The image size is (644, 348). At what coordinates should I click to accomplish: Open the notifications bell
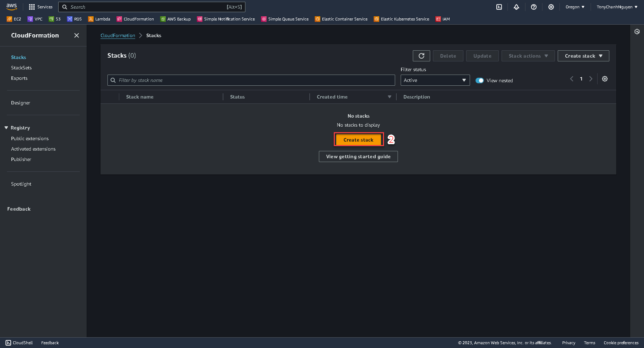tap(516, 7)
